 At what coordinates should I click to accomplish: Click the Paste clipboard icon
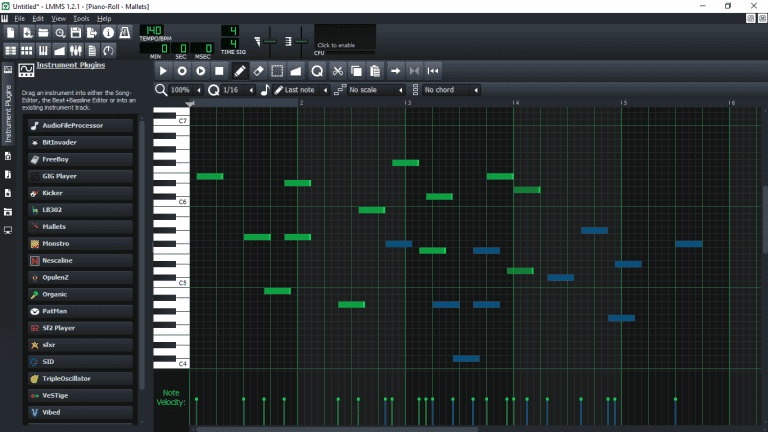[375, 71]
